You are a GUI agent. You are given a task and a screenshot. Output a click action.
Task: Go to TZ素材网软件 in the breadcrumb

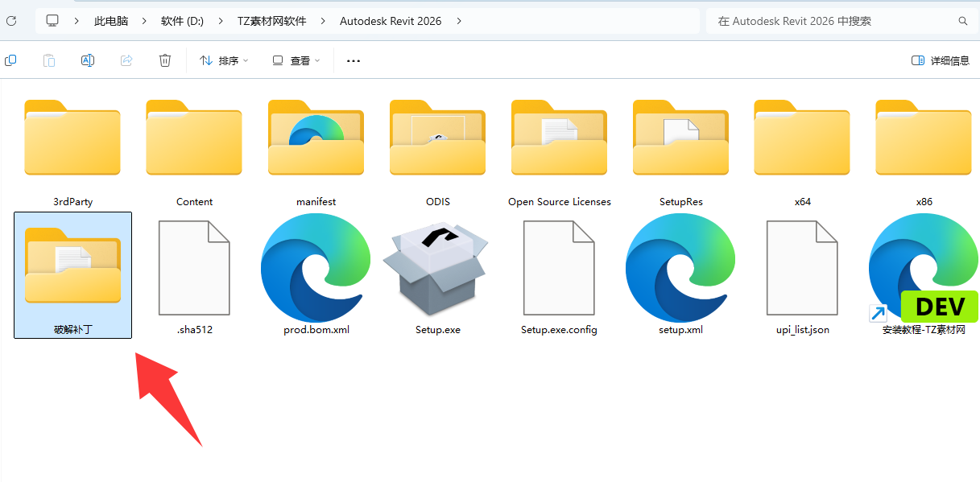[x=271, y=21]
